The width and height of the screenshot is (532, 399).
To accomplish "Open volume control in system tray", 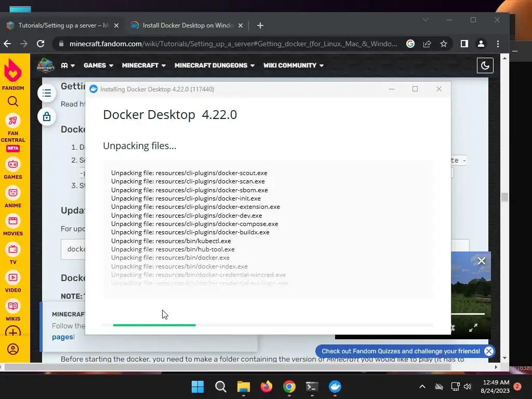I will coord(468,387).
